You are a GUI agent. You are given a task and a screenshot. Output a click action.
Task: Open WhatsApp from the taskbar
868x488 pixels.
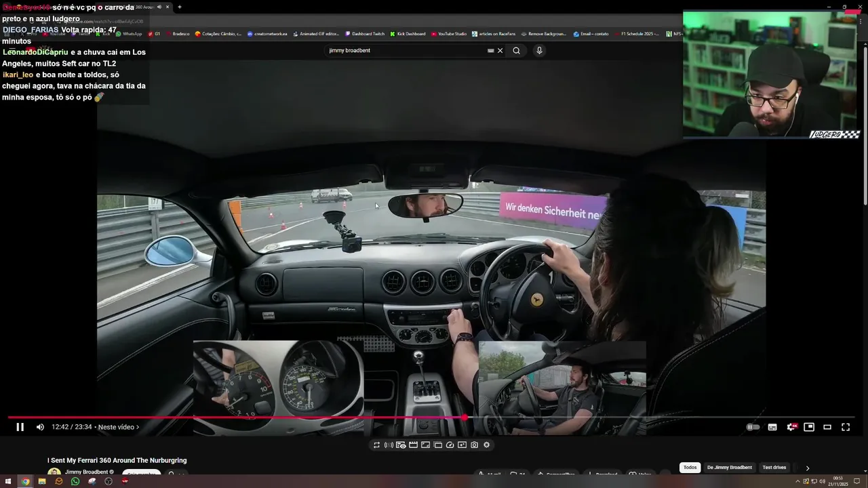pos(75,481)
